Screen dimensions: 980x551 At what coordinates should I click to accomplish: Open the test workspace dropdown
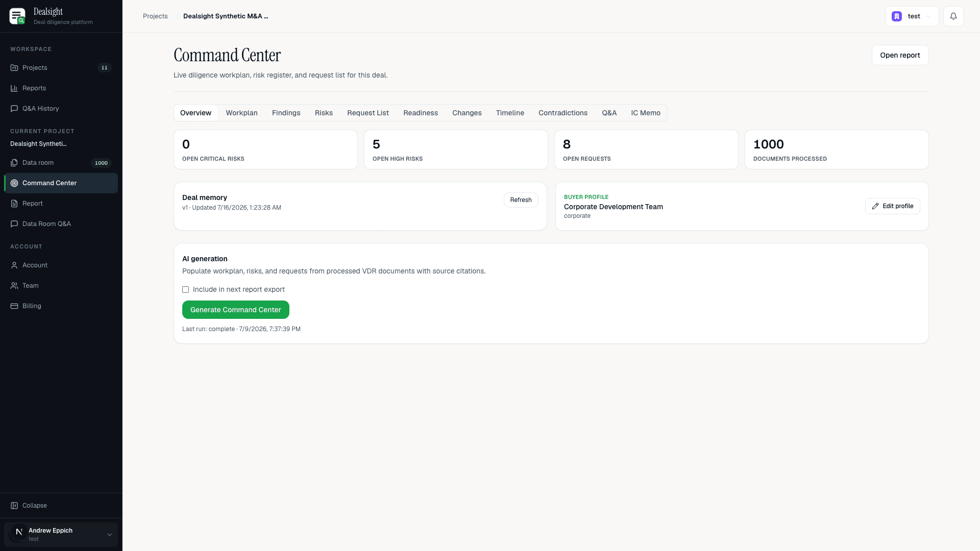click(912, 16)
